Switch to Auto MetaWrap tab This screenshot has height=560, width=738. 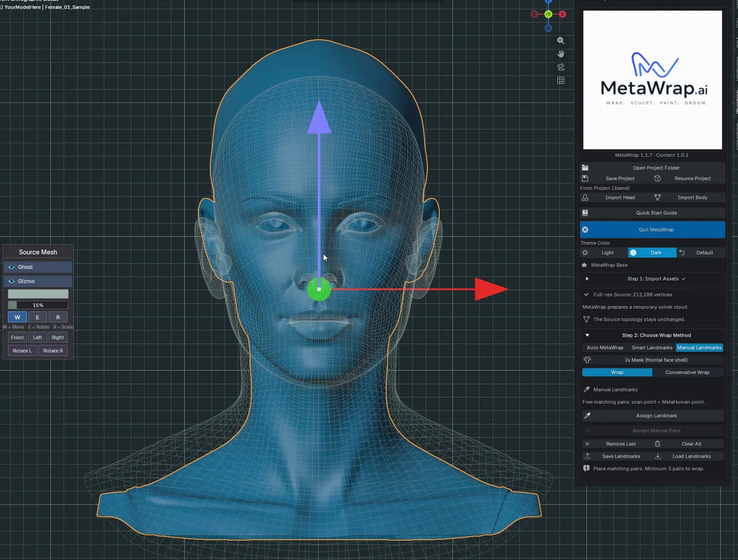click(605, 348)
